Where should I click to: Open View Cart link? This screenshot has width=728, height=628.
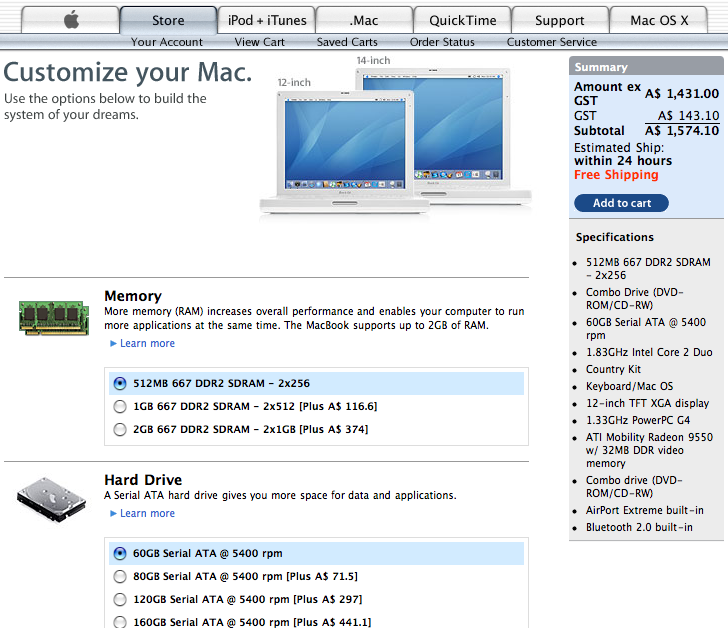[260, 42]
